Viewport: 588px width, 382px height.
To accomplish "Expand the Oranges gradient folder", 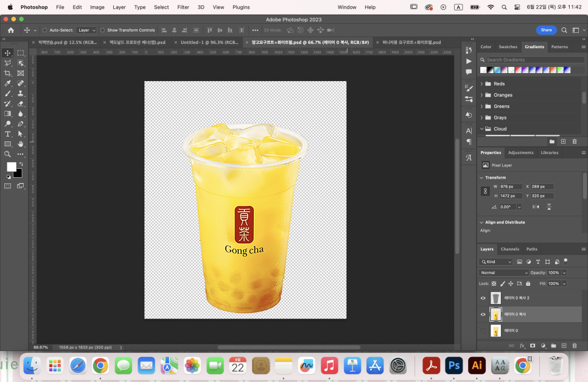I will tap(482, 95).
